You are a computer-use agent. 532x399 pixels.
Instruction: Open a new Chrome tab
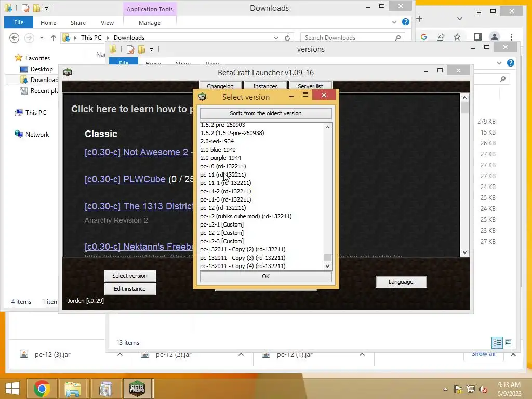coord(419,19)
